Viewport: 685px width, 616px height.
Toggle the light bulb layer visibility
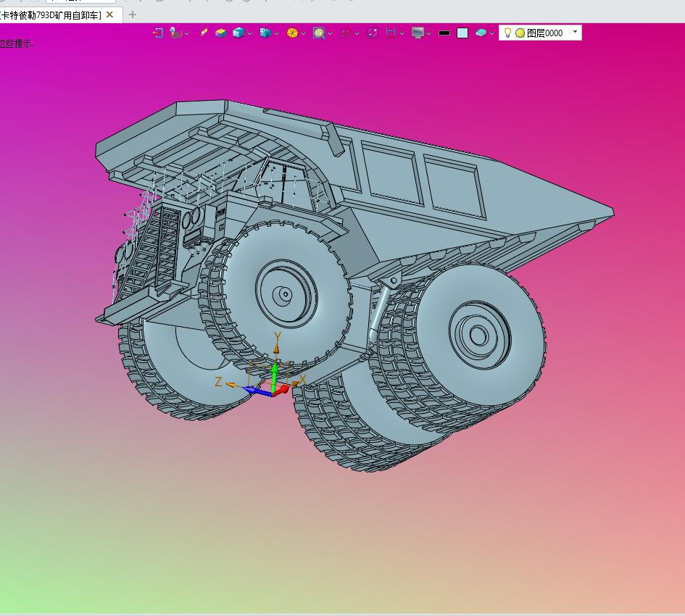point(507,33)
